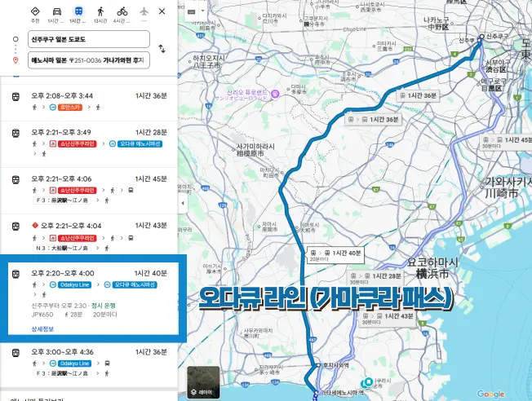The width and height of the screenshot is (532, 401).
Task: Open the layers 레이어 thumbnail
Action: click(203, 382)
